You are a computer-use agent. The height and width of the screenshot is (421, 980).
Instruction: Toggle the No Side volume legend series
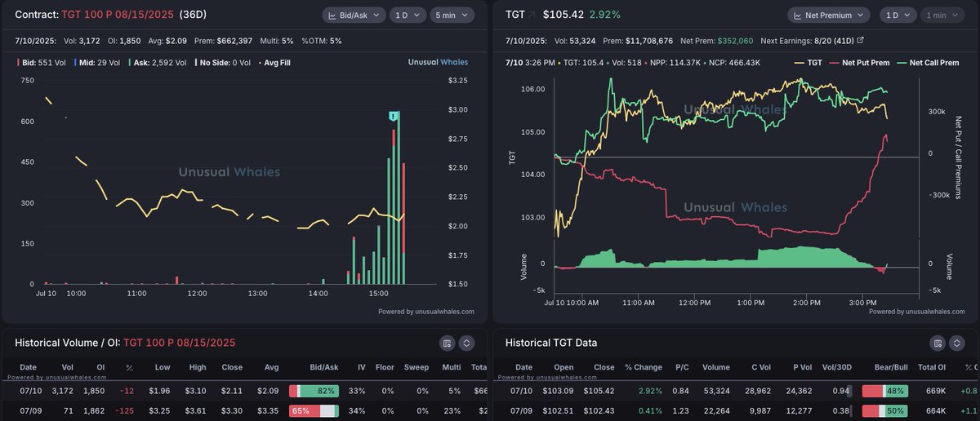click(221, 62)
